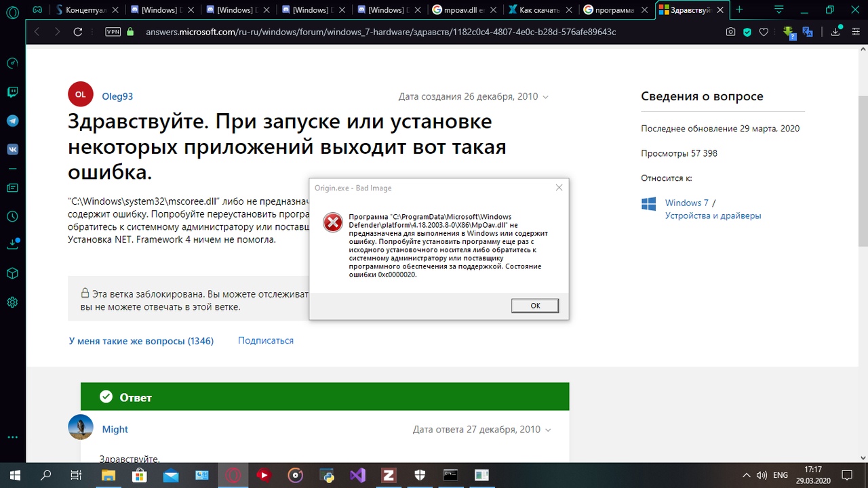Open Settings gear in sidebar

point(12,302)
